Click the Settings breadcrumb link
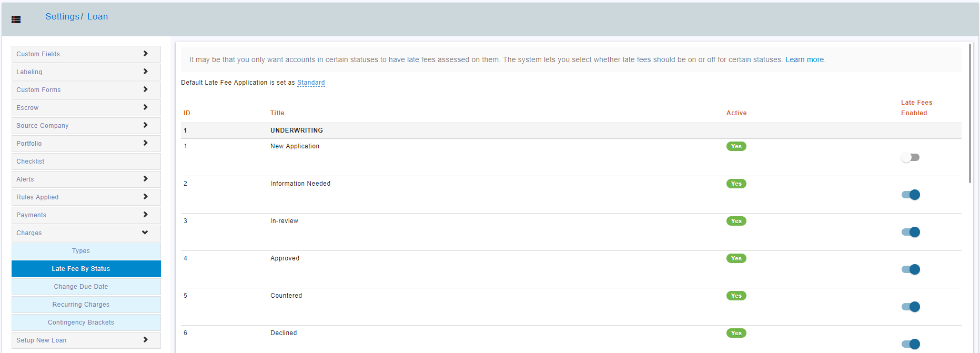 (62, 16)
